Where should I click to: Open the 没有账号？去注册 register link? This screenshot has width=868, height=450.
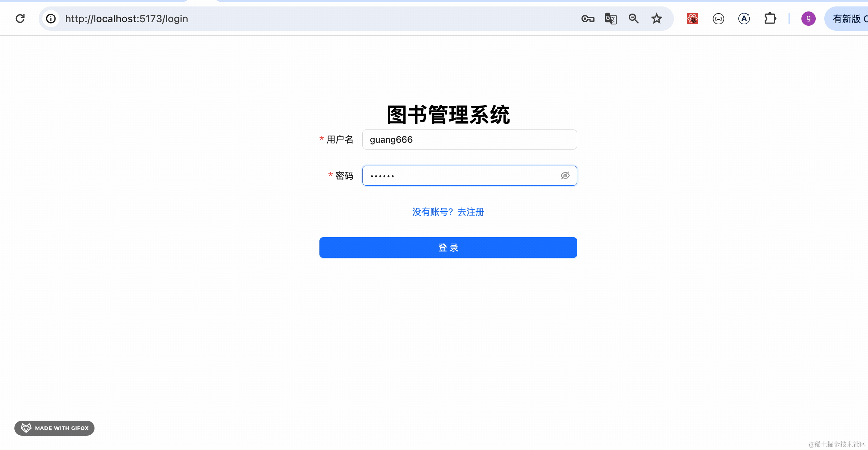coord(448,212)
